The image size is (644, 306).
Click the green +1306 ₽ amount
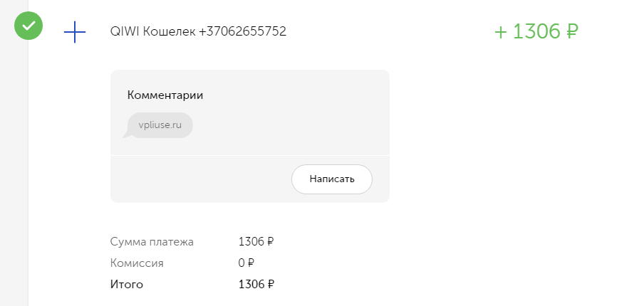coord(536,31)
